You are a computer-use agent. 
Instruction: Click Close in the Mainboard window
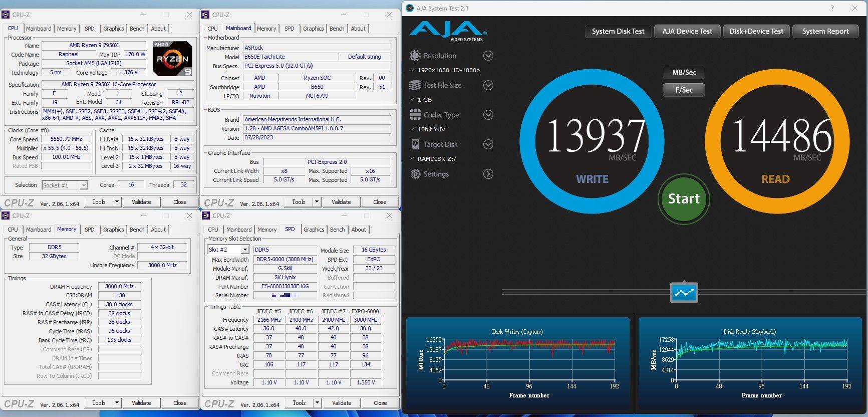[380, 202]
